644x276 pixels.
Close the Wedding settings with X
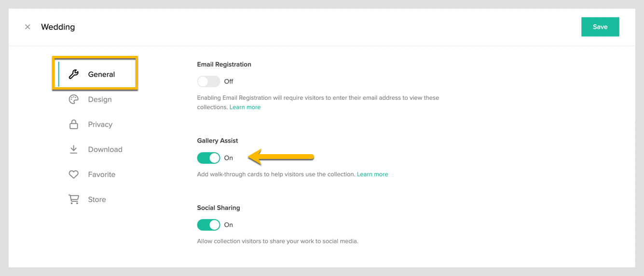pos(27,27)
